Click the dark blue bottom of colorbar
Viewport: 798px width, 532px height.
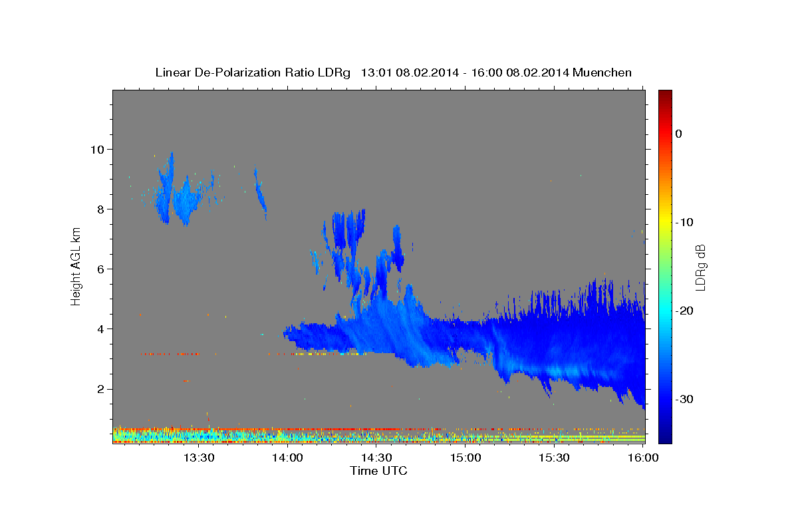[x=665, y=437]
